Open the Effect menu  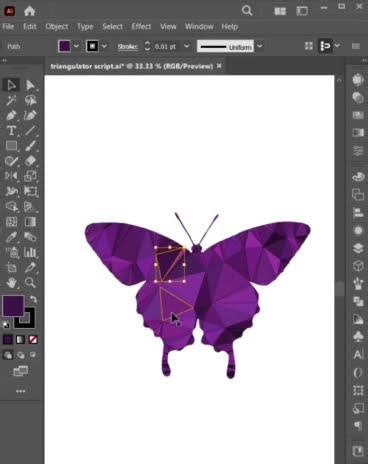141,27
